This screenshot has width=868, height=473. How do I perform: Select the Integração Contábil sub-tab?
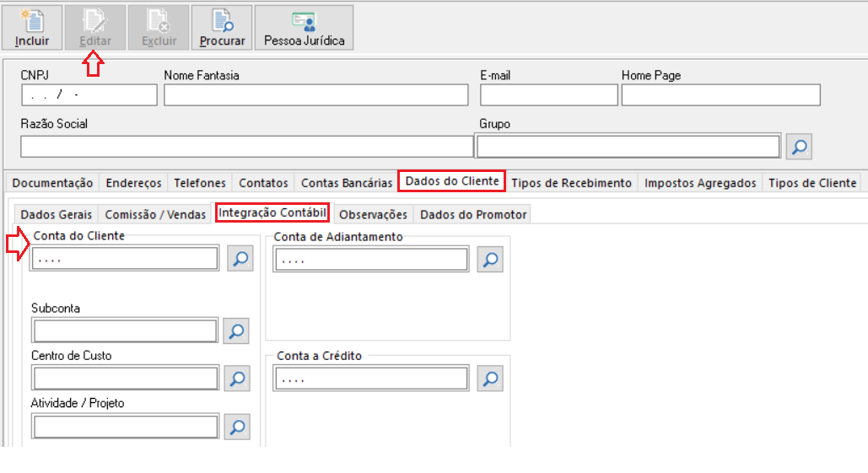(272, 212)
